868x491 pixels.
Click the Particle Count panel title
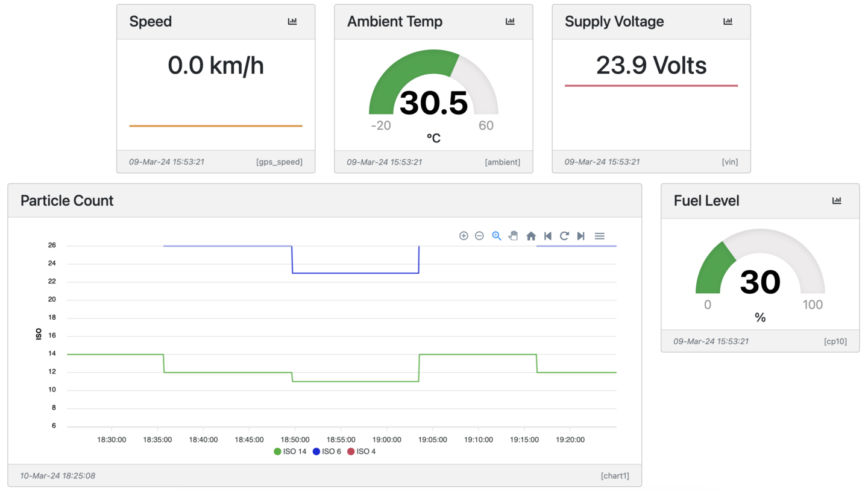[x=67, y=201]
